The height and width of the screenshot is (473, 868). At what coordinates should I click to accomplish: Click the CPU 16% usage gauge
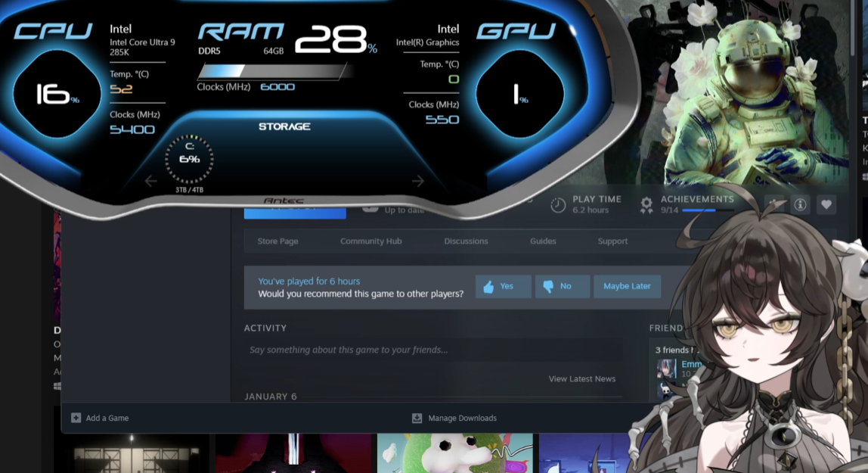[57, 94]
